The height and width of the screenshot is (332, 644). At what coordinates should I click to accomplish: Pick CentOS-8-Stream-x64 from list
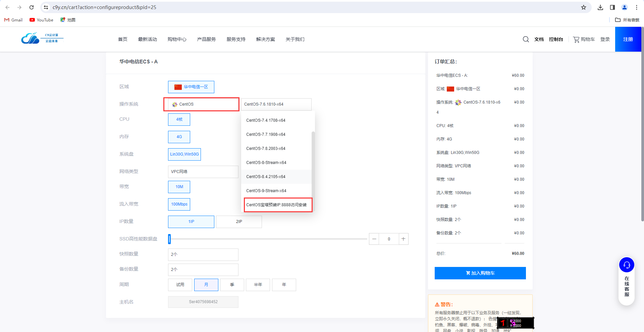276,163
